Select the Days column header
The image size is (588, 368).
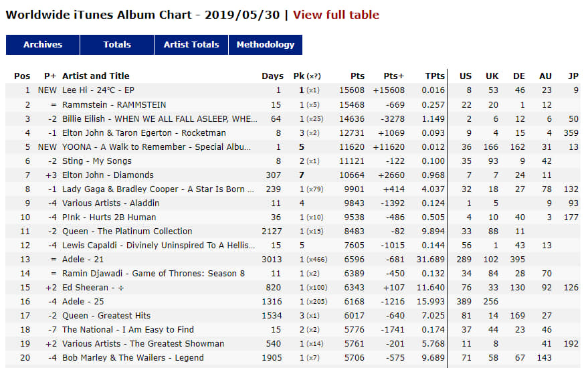[273, 76]
